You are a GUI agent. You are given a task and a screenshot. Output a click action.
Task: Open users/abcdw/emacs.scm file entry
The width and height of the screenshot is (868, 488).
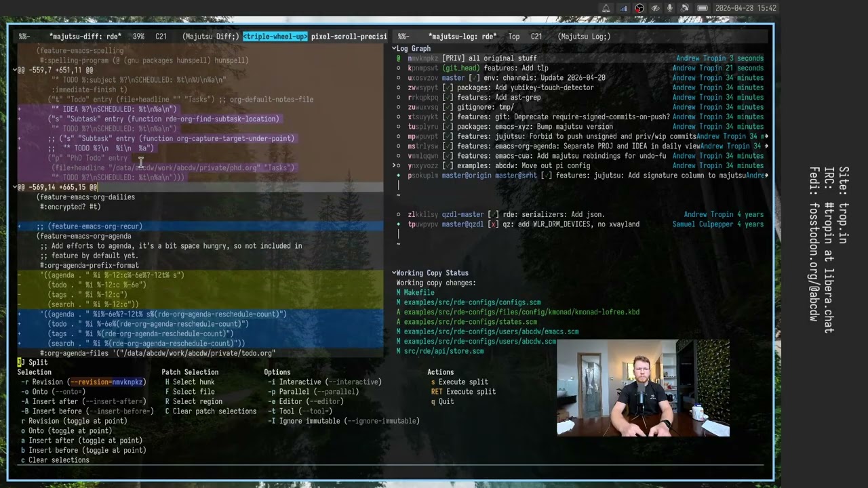click(491, 331)
